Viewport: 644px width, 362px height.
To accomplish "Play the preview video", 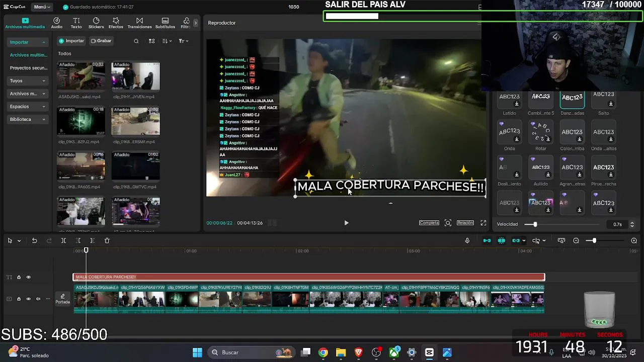I will [346, 223].
